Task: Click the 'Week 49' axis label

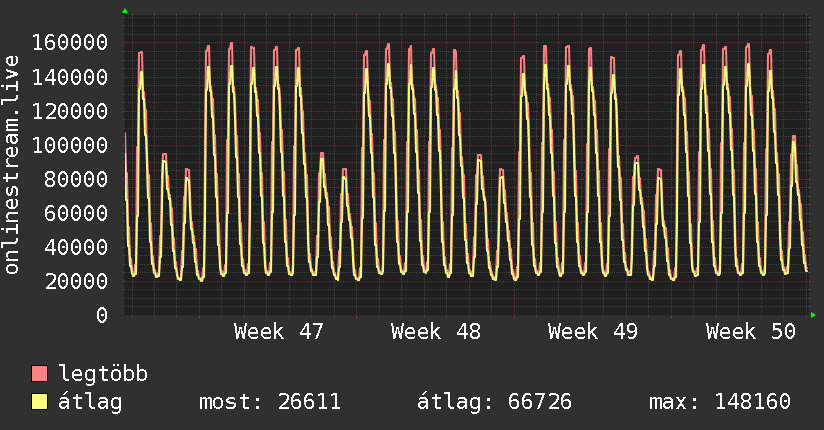Action: (x=593, y=332)
